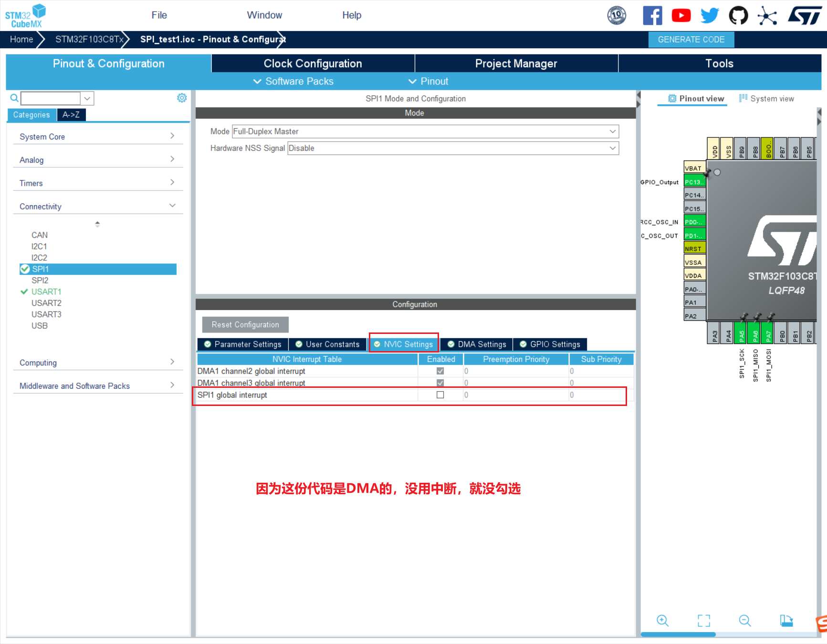827x644 pixels.
Task: Switch to Pinout view
Action: pos(696,98)
